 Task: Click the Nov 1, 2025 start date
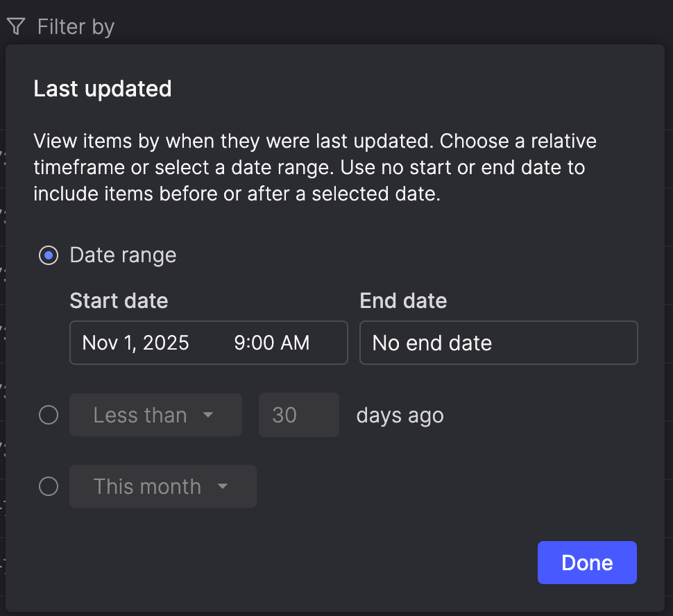pyautogui.click(x=136, y=343)
